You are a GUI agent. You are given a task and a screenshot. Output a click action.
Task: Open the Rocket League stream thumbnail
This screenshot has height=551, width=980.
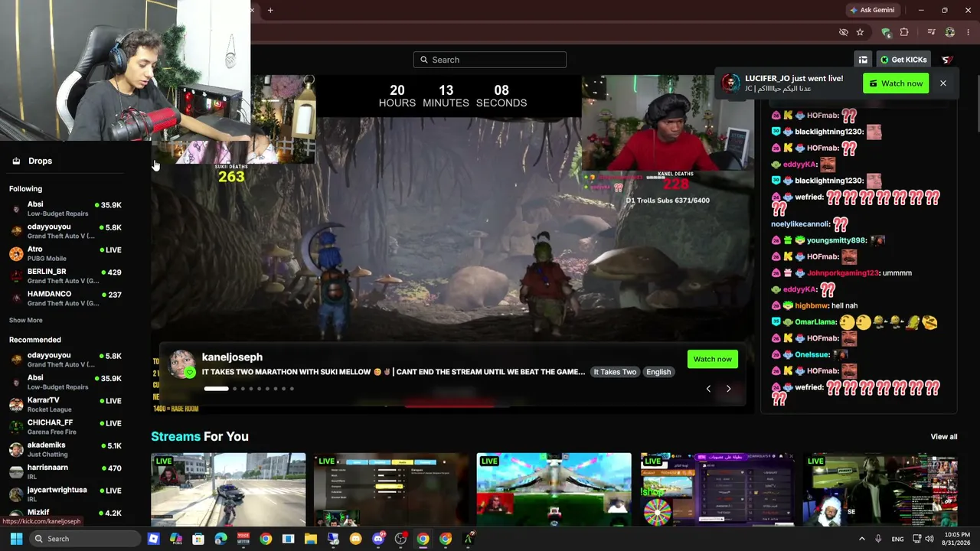(x=554, y=490)
